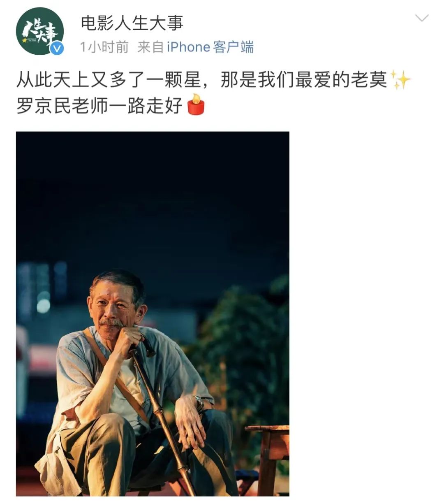Image resolution: width=444 pixels, height=504 pixels.
Task: Open the attached photo in the post
Action: 153,314
